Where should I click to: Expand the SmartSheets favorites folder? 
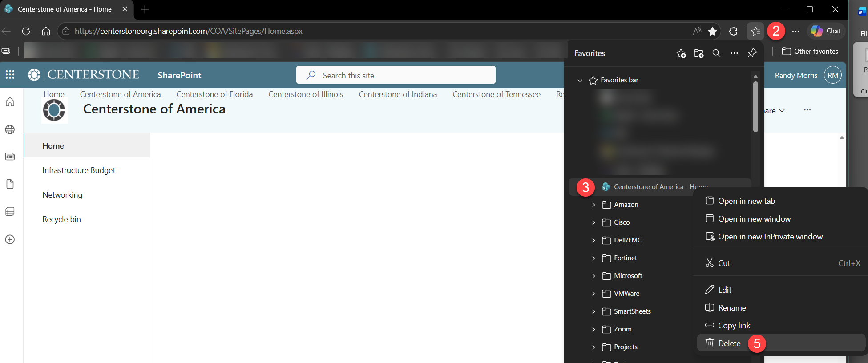(x=593, y=311)
